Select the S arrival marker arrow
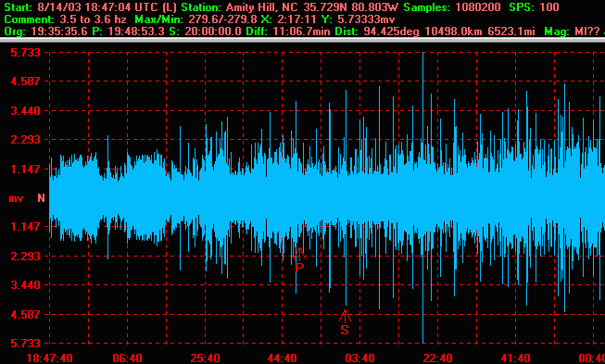Screen dimensions: 605x364 (x=345, y=322)
